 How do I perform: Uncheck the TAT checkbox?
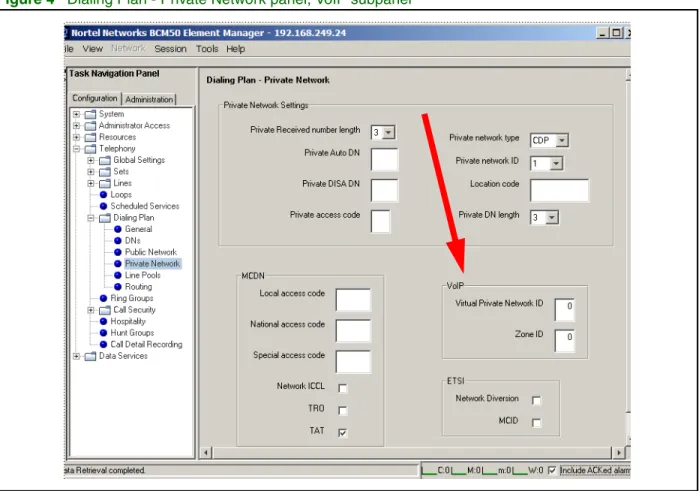pos(342,433)
